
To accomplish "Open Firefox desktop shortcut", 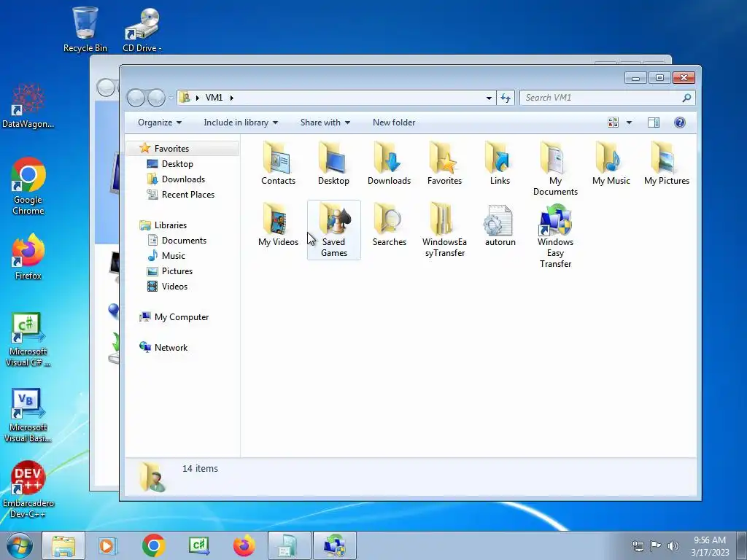I will (x=28, y=256).
